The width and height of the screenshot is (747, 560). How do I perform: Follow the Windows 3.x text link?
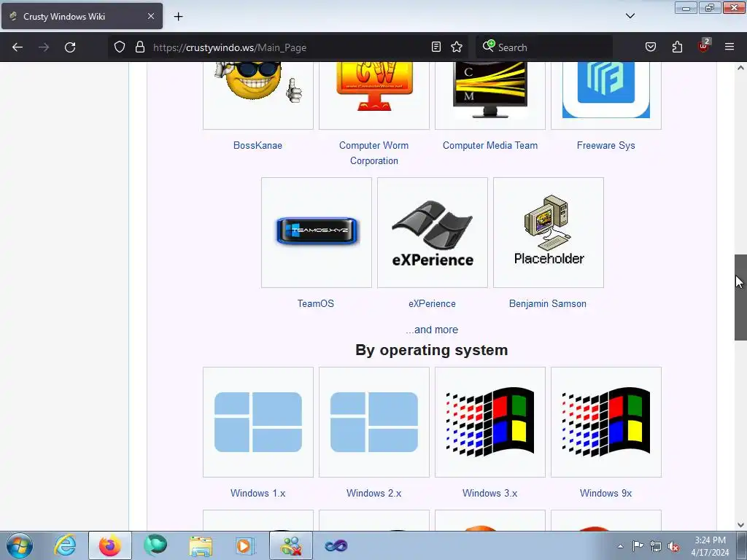(x=489, y=493)
